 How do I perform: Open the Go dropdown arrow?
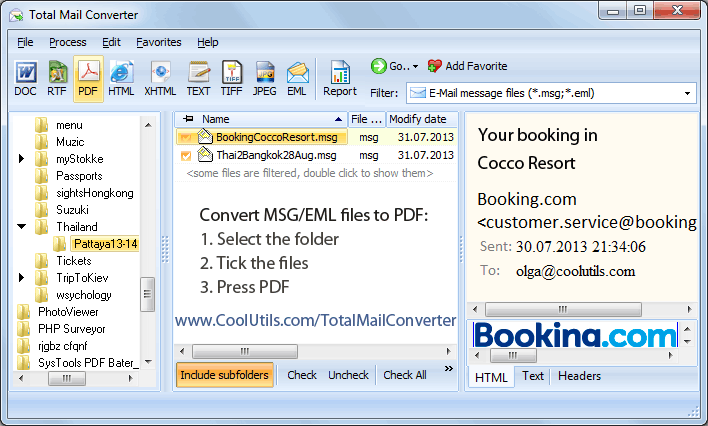[x=415, y=66]
